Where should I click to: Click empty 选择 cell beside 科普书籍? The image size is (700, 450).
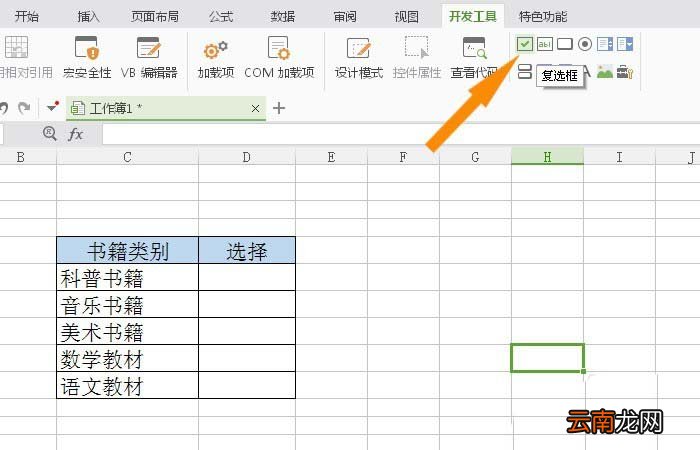[247, 277]
